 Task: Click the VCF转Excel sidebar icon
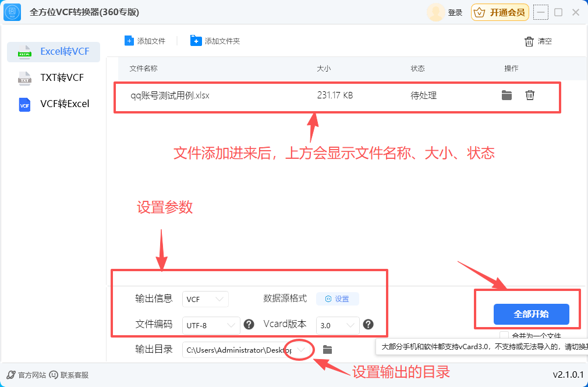tap(24, 104)
